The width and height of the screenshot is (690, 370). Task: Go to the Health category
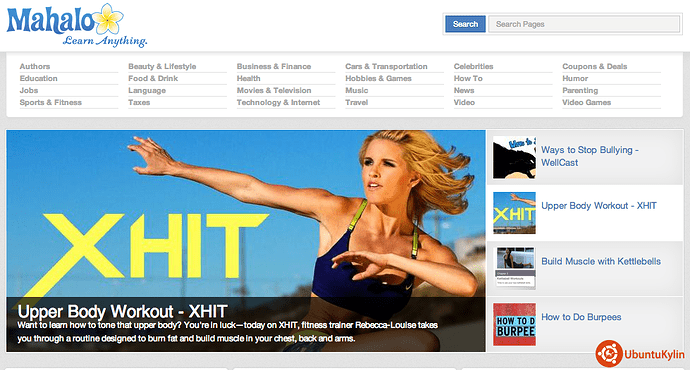(248, 78)
